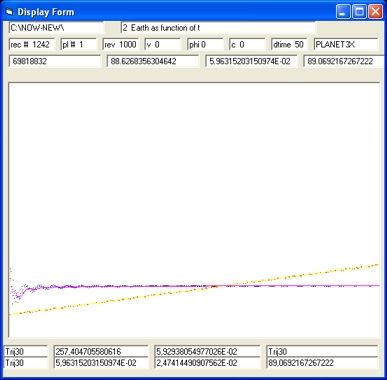Click the bottom-row 5,96315203150974E-02 field
This screenshot has width=387, height=380.
pyautogui.click(x=101, y=363)
